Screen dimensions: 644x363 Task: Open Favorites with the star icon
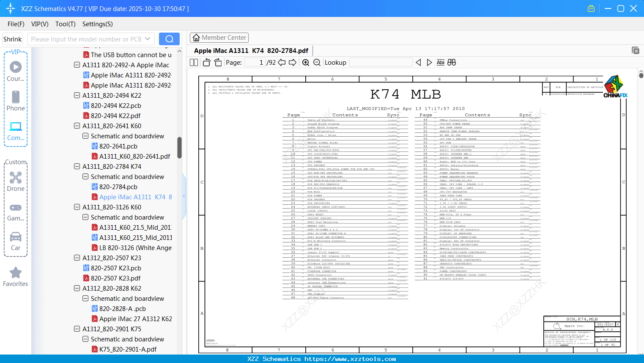click(x=16, y=277)
